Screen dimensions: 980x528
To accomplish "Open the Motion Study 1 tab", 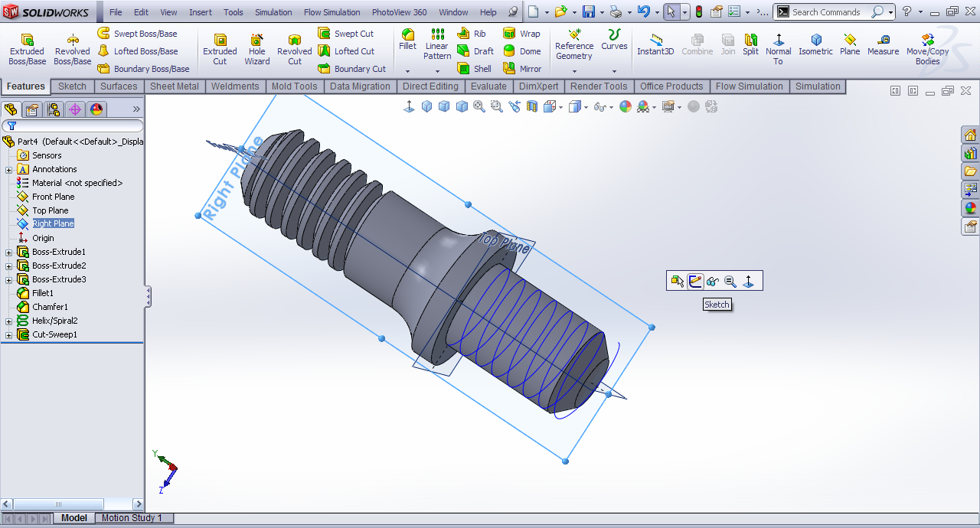I will click(x=132, y=518).
